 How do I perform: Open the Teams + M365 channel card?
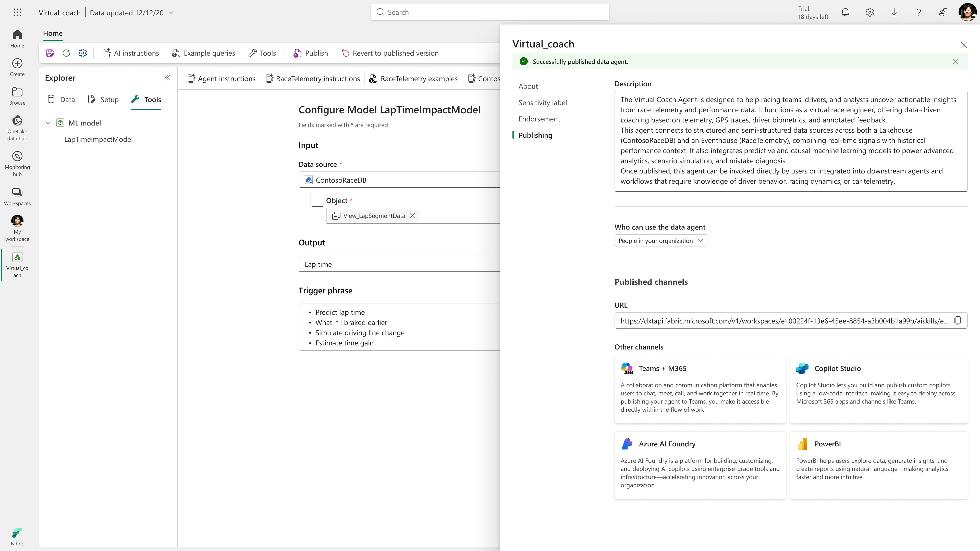(x=700, y=389)
